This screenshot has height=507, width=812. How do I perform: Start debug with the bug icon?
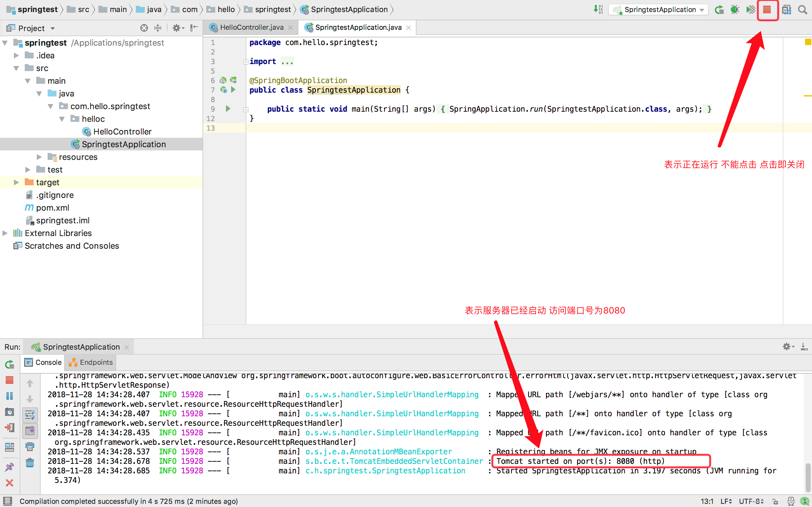(735, 10)
